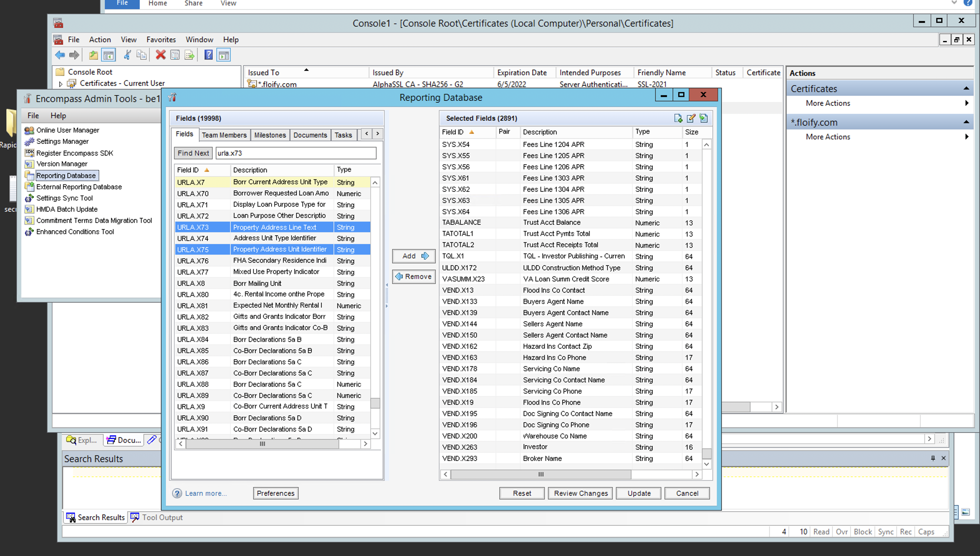Click the Learn more help question icon
The height and width of the screenshot is (556, 980).
click(177, 493)
